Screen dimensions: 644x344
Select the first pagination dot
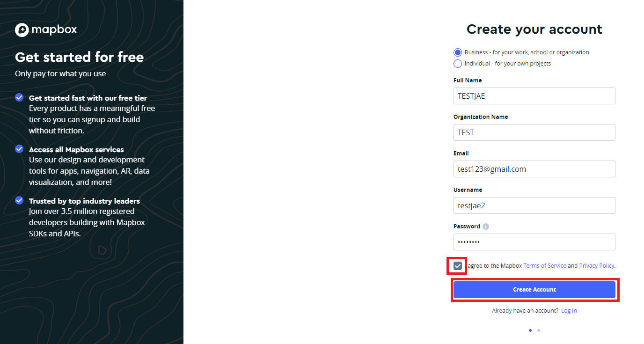pyautogui.click(x=530, y=330)
